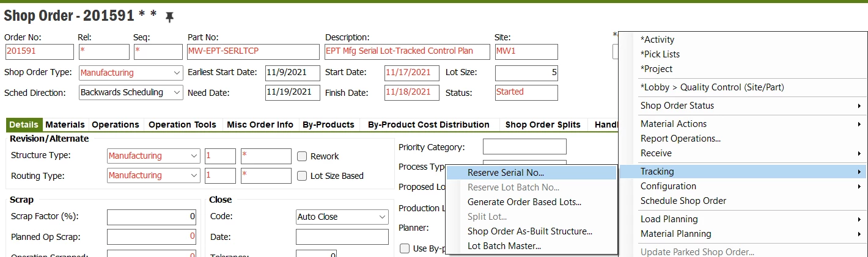Enable the Lot Size Based checkbox
868x257 pixels.
coord(302,176)
